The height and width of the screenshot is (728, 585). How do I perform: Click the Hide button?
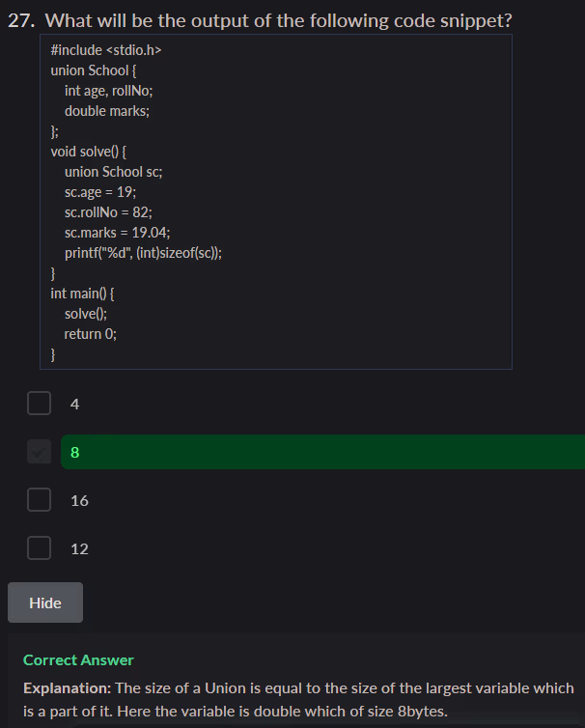click(x=45, y=602)
